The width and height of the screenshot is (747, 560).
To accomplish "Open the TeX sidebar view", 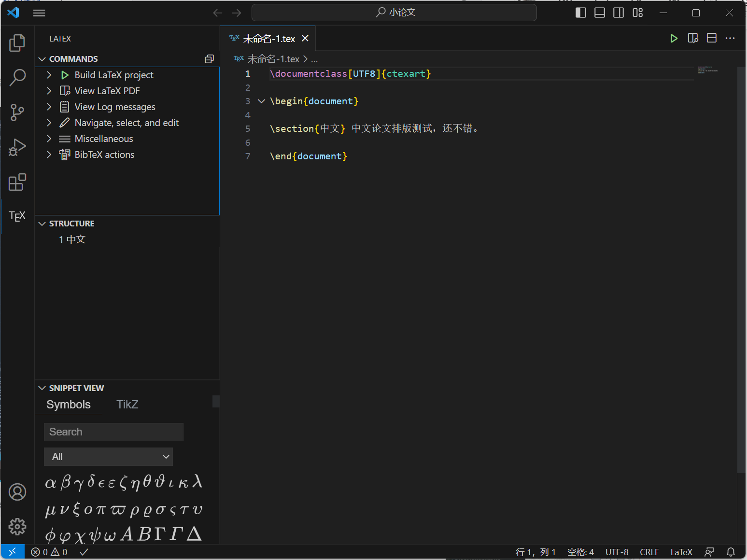I will click(x=17, y=216).
